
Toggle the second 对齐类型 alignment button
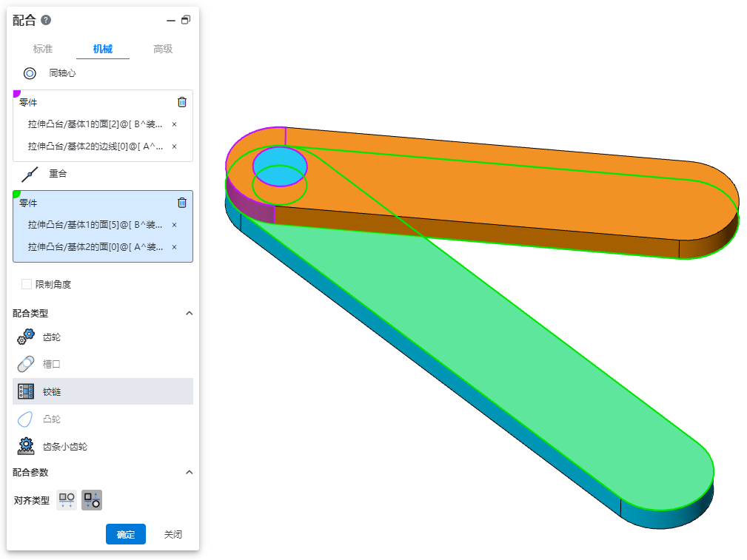[92, 500]
